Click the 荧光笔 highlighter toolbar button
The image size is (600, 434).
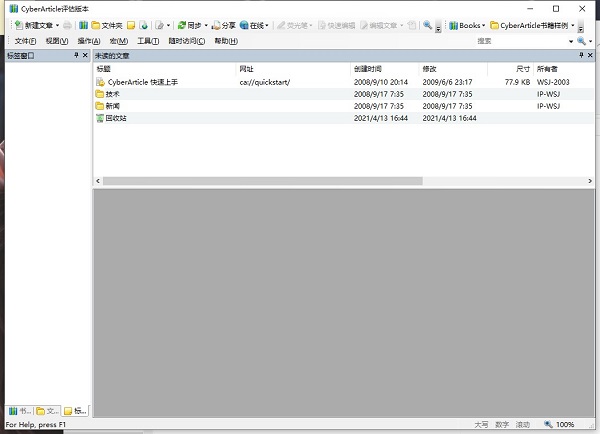coord(293,26)
